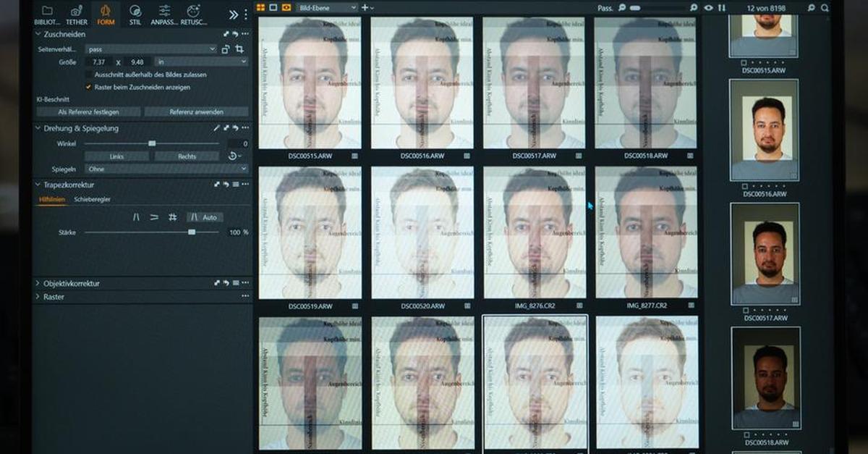The height and width of the screenshot is (454, 868).
Task: Show more tool tabs via double chevron
Action: (x=234, y=14)
